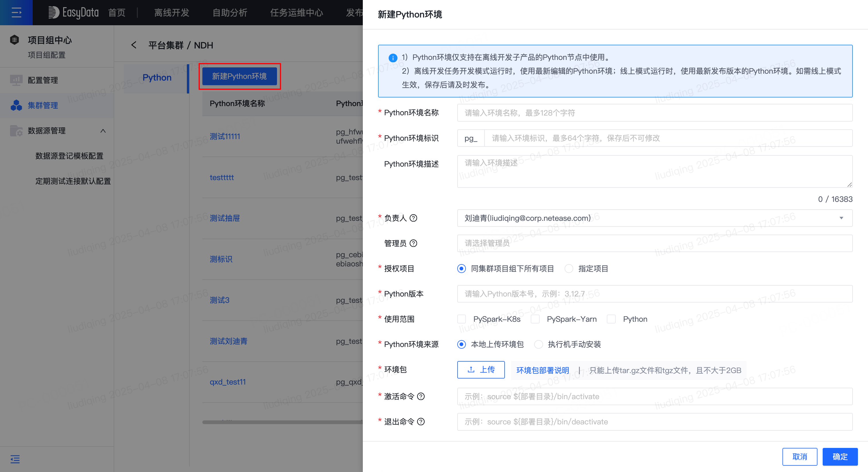Click the hamburger menu icon top left
Screen dimensions: 868x472
[x=16, y=12]
